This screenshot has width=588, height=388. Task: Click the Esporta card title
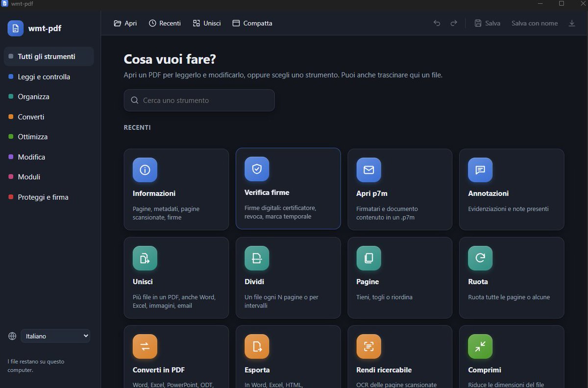(257, 370)
